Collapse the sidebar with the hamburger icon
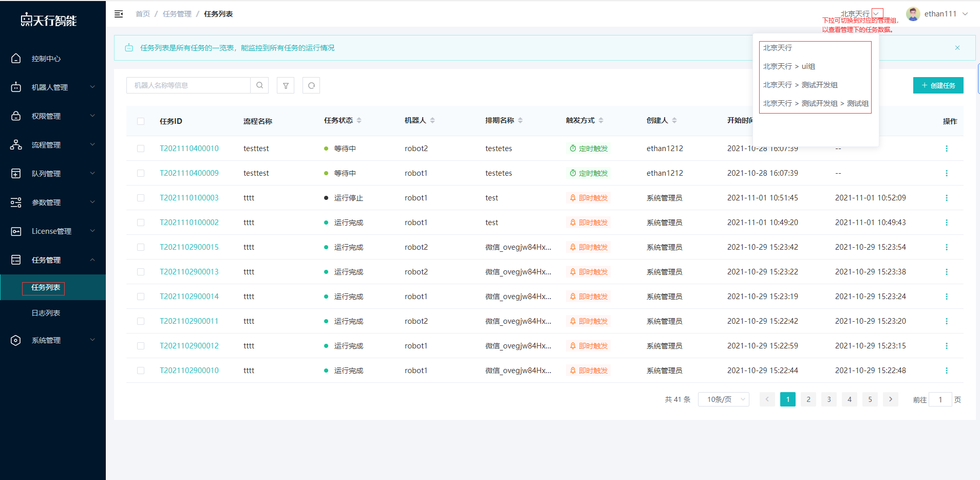 point(119,14)
